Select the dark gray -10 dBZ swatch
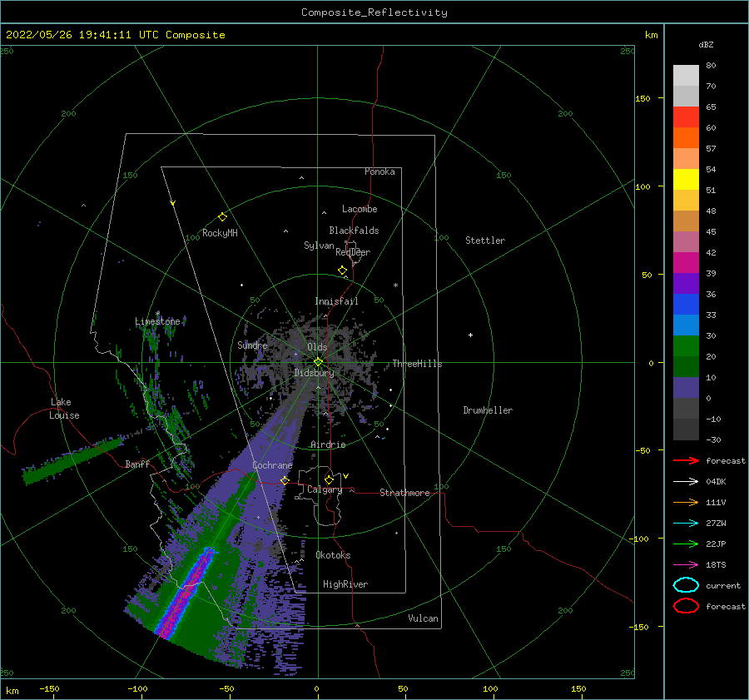The image size is (749, 700). (686, 429)
